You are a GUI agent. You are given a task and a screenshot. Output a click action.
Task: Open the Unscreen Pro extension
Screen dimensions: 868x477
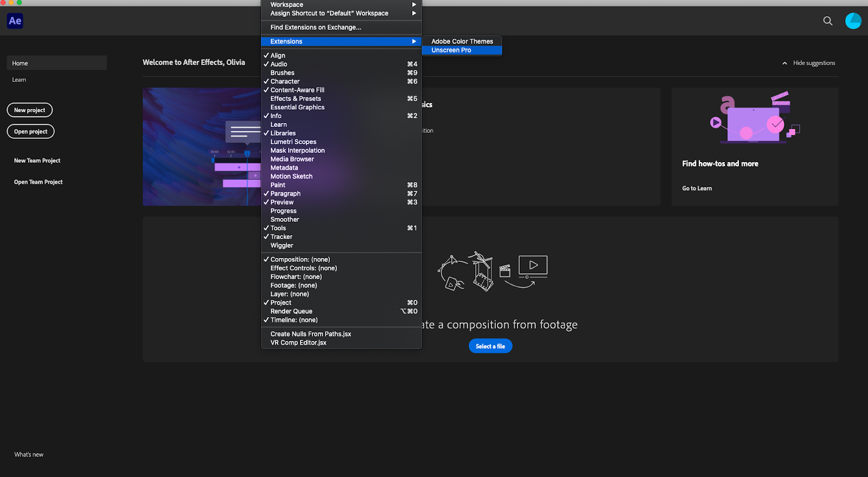pos(462,50)
